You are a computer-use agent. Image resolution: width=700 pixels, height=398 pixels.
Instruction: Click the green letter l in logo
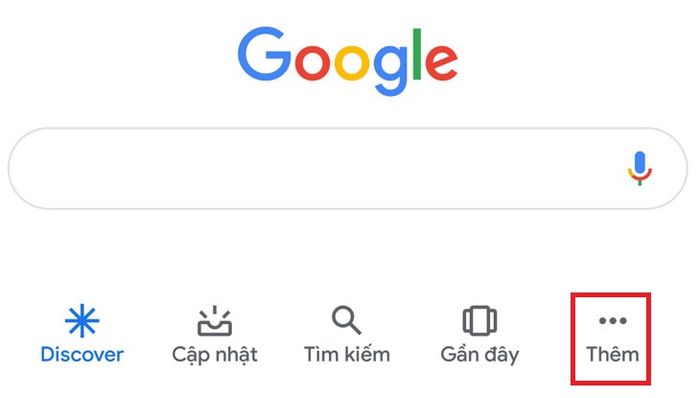(417, 54)
